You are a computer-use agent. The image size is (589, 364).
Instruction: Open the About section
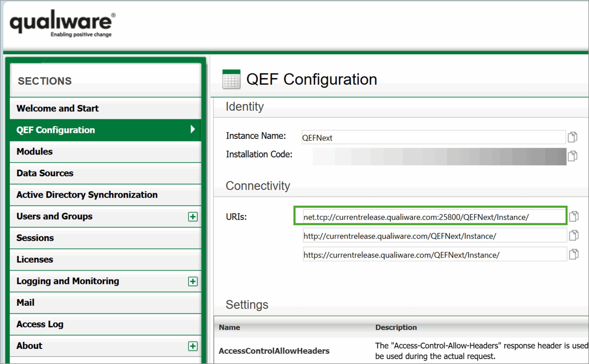105,346
